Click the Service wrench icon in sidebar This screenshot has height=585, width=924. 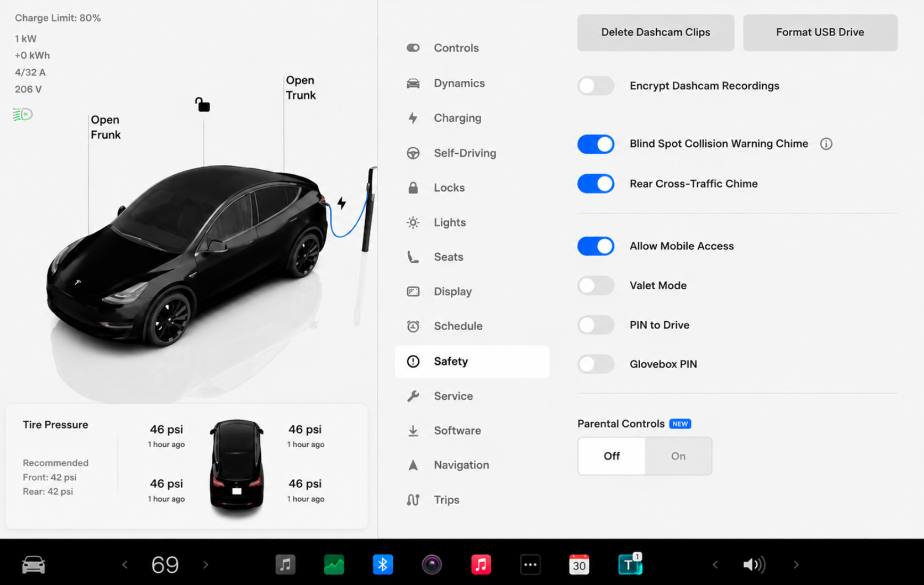(x=413, y=396)
